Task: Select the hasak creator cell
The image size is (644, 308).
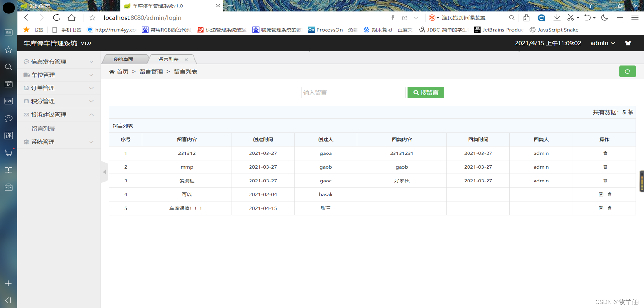Action: pos(326,194)
